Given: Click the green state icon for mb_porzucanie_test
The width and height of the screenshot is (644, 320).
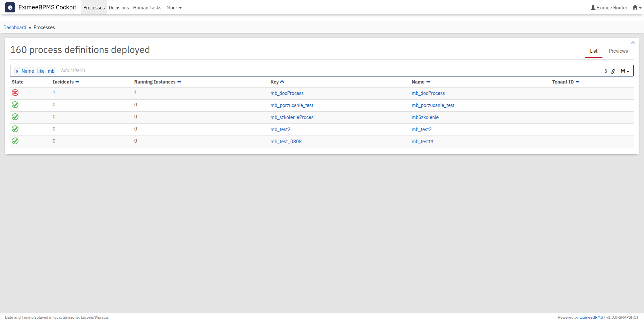Looking at the screenshot, I should pos(15,105).
